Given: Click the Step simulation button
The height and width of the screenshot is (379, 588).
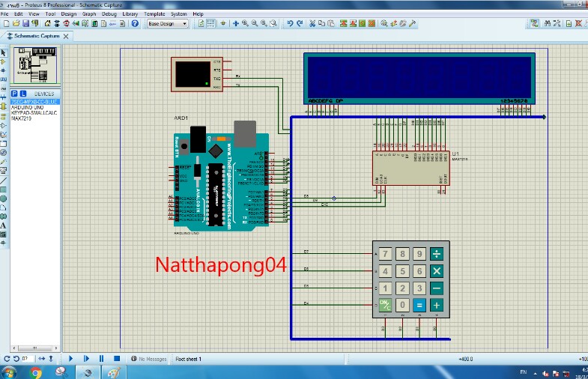Looking at the screenshot, I should click(86, 359).
